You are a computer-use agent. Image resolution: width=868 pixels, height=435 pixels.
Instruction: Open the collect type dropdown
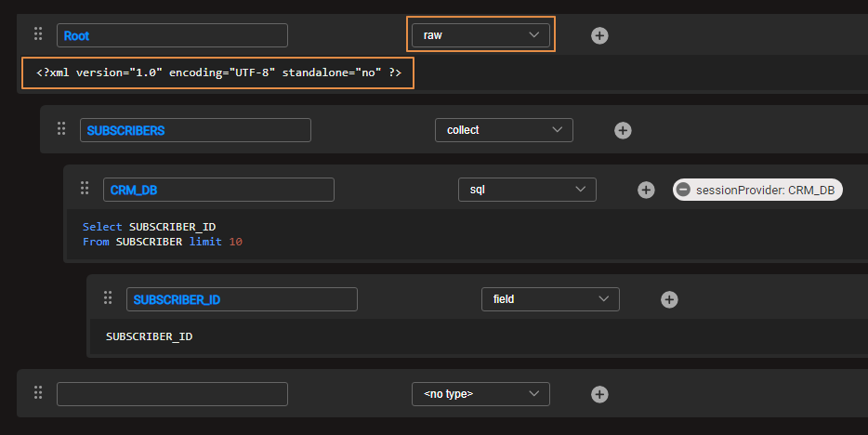[x=504, y=130]
